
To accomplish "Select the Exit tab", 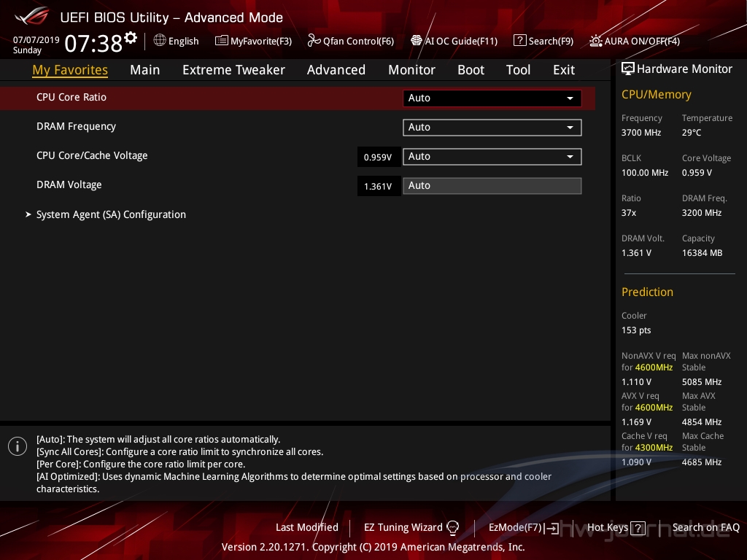I will pyautogui.click(x=564, y=70).
